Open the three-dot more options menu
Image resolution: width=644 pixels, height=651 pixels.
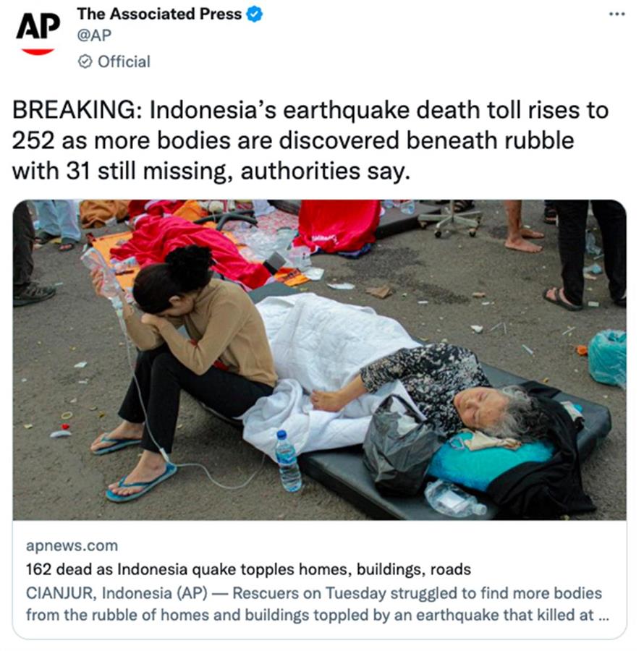point(617,14)
